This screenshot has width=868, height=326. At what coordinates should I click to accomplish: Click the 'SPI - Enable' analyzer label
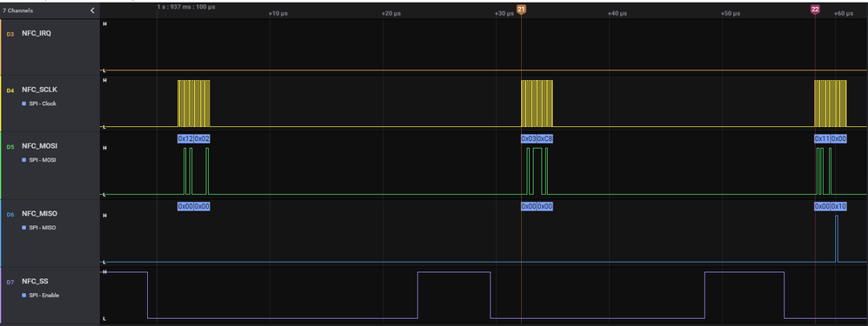[44, 295]
